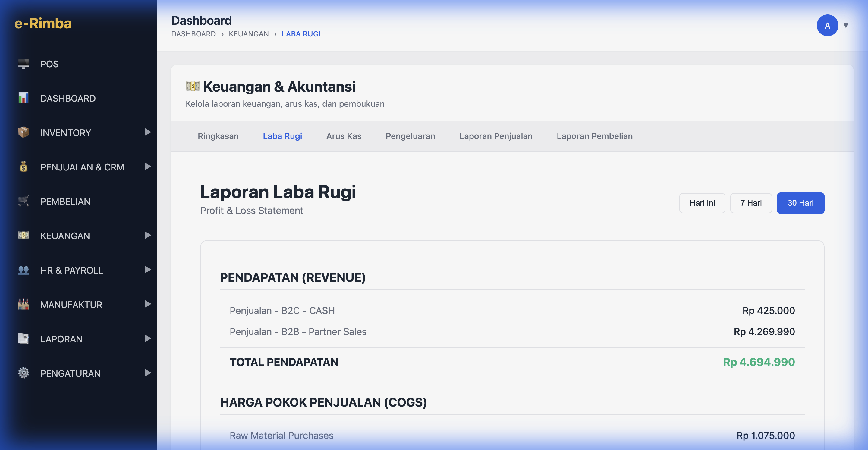Click the POS monitor icon in sidebar
The height and width of the screenshot is (450, 868).
click(23, 64)
